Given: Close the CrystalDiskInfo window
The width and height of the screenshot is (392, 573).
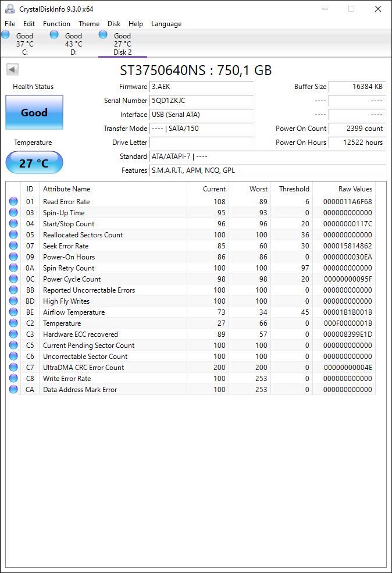Looking at the screenshot, I should 378,9.
